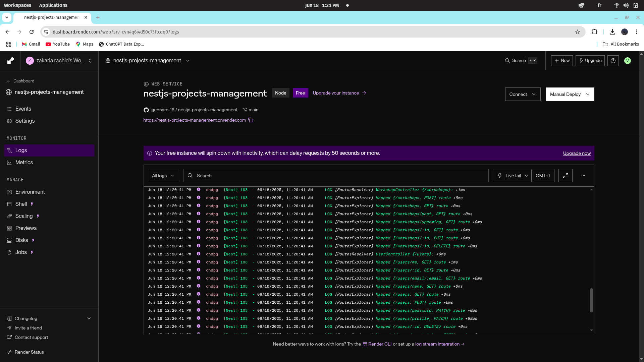The height and width of the screenshot is (362, 644).
Task: Open the user avatar V menu
Action: pyautogui.click(x=628, y=61)
